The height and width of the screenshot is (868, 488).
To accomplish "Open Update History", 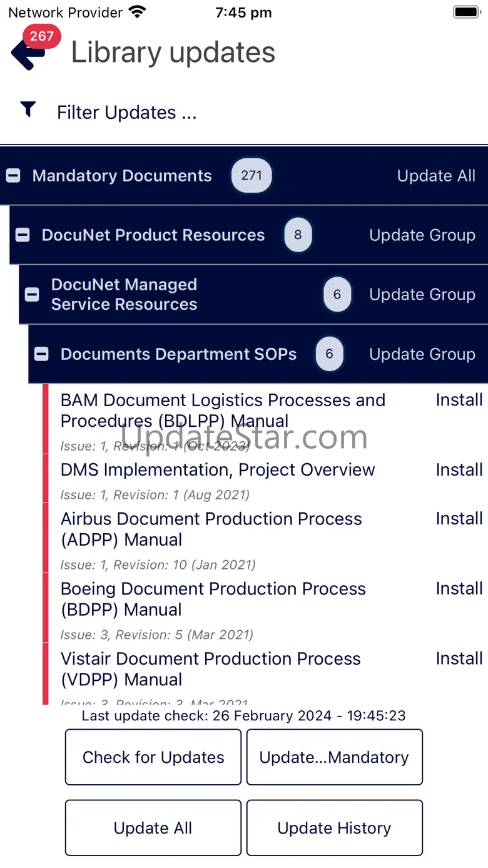I will pyautogui.click(x=335, y=828).
